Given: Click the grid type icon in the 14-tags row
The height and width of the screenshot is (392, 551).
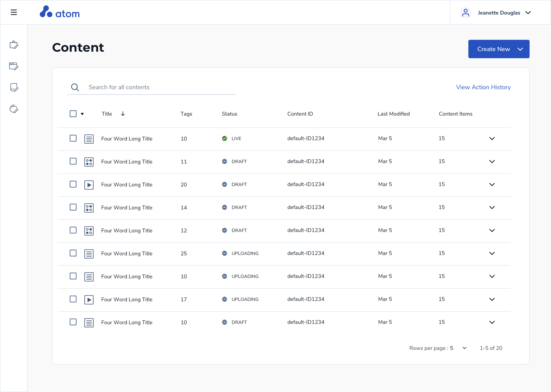Looking at the screenshot, I should click(89, 208).
